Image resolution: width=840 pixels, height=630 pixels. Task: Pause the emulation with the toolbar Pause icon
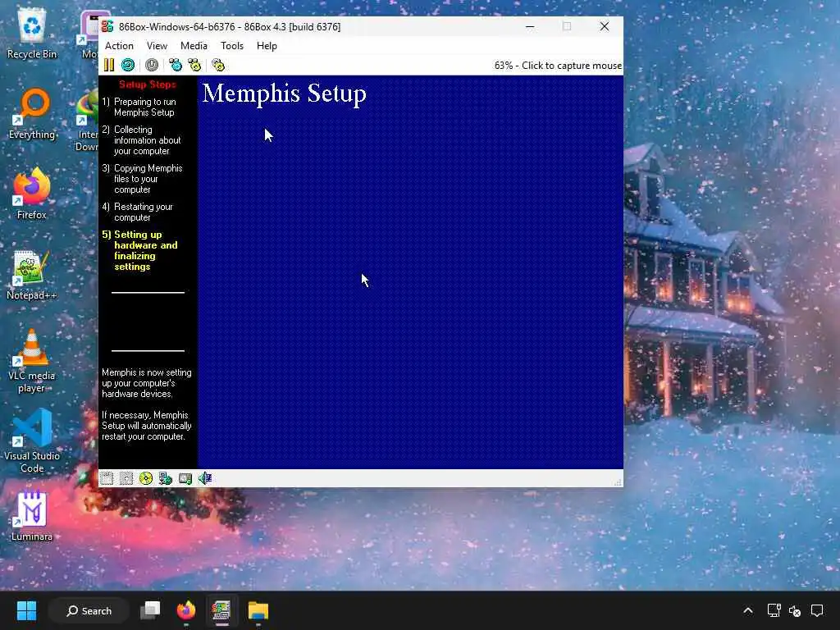[x=109, y=66]
